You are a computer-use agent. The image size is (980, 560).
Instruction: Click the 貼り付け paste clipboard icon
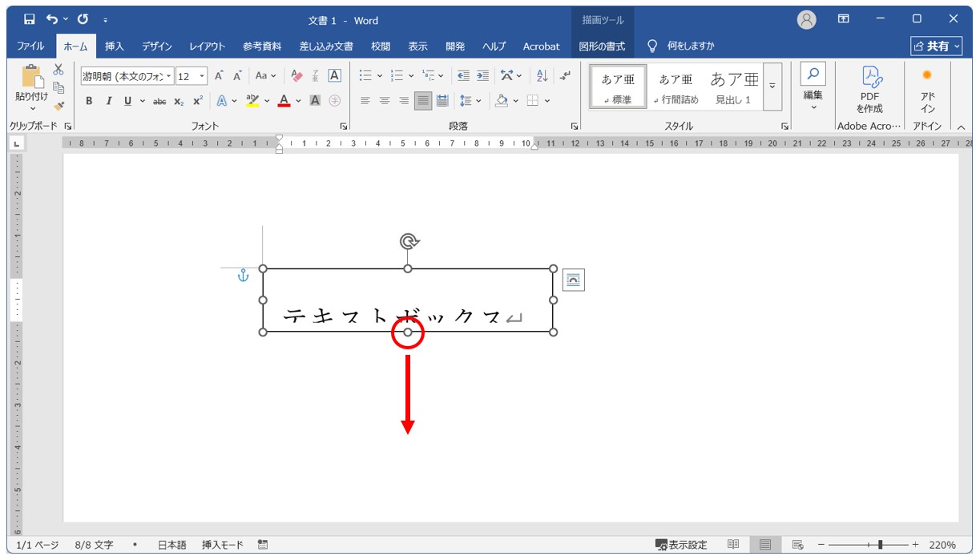(x=32, y=76)
